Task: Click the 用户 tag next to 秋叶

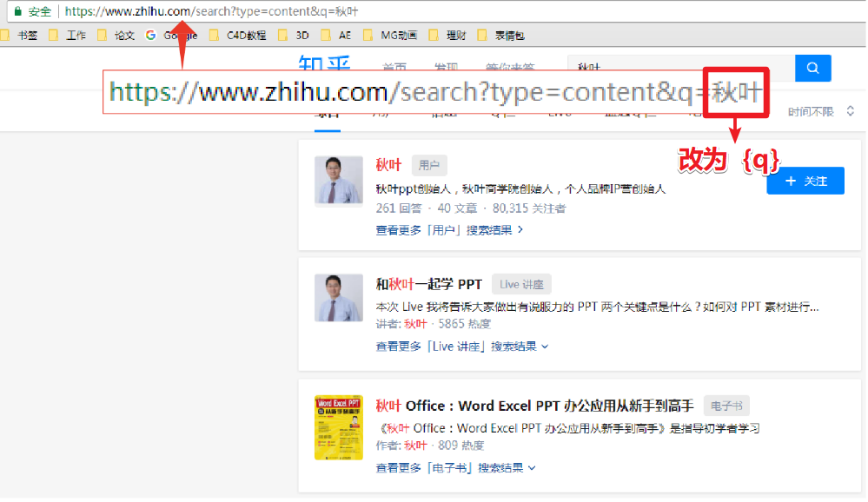Action: point(429,165)
